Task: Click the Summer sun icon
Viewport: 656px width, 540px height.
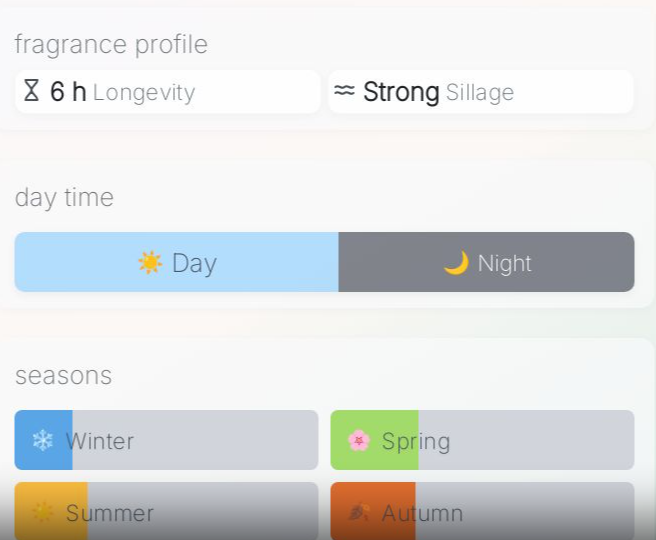Action: [42, 513]
